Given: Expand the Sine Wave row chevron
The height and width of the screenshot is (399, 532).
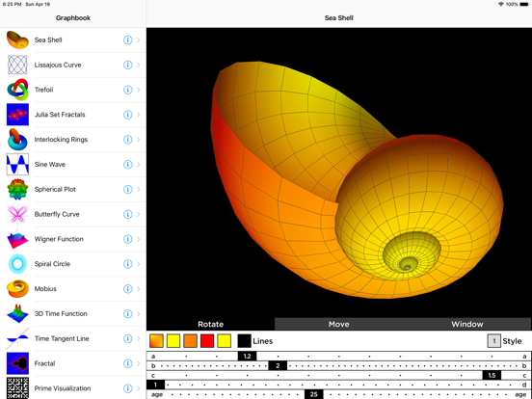Looking at the screenshot, I should pos(139,164).
